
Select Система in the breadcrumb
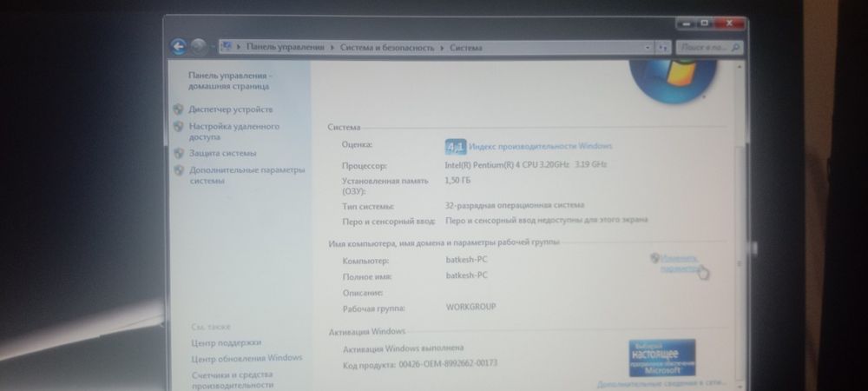tap(465, 48)
